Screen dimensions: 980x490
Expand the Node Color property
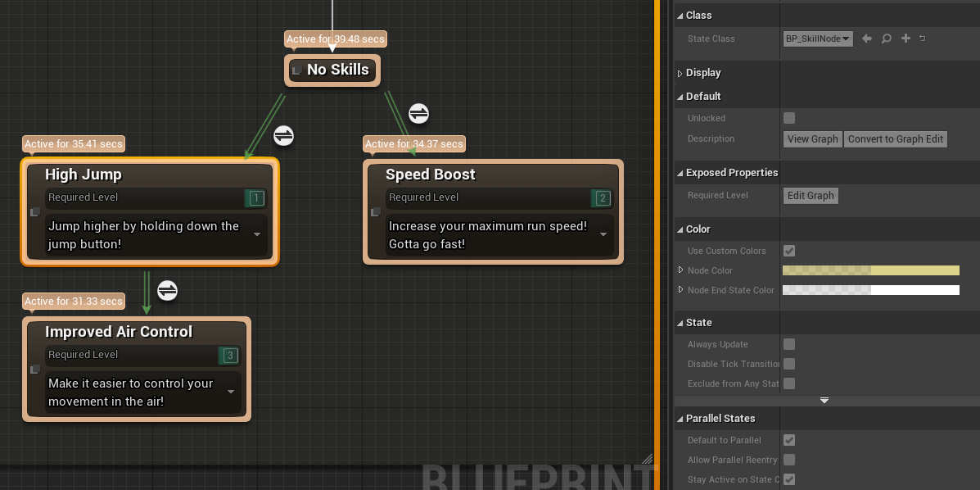[x=680, y=270]
